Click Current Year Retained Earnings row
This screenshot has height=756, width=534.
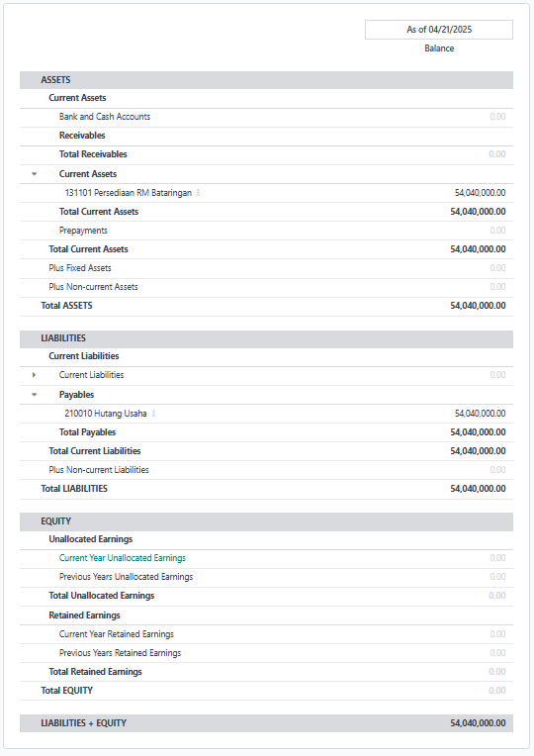tap(266, 634)
